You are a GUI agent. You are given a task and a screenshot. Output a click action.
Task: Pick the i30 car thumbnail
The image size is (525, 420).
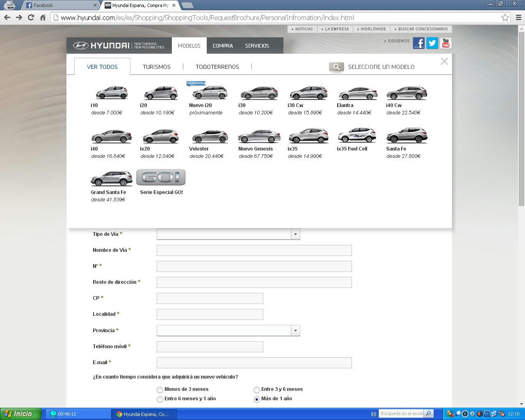click(x=259, y=93)
